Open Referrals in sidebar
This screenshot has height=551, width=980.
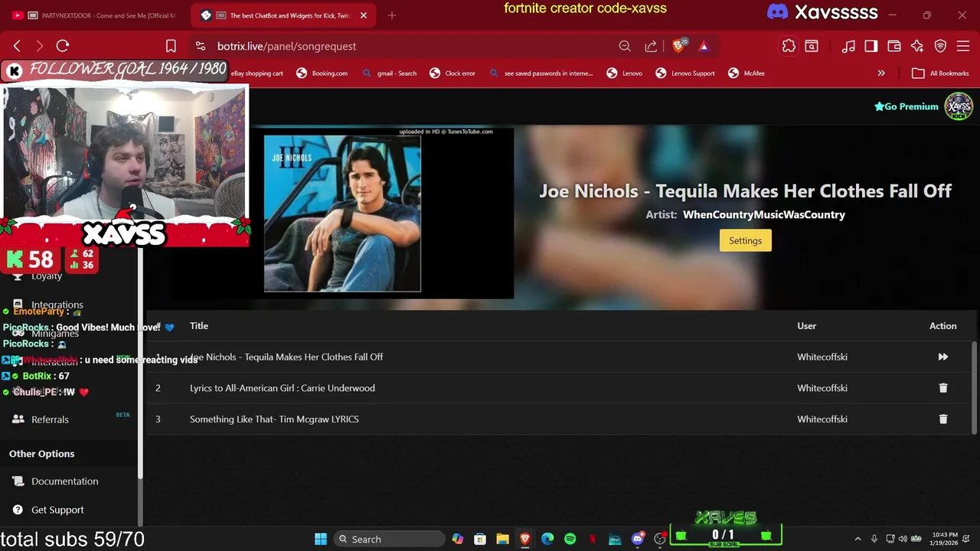point(50,419)
